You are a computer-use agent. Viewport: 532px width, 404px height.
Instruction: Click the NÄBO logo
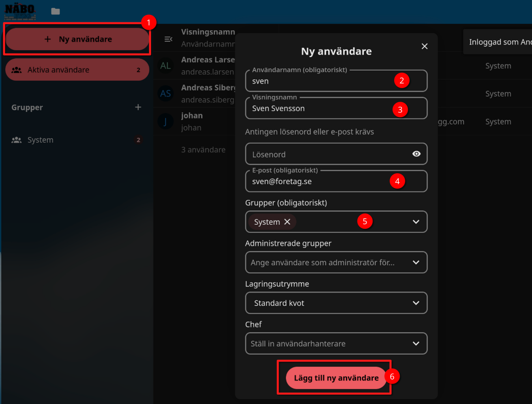click(x=20, y=11)
